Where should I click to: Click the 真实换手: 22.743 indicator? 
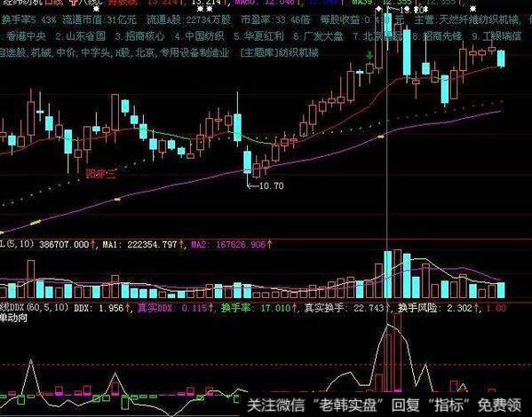point(344,308)
